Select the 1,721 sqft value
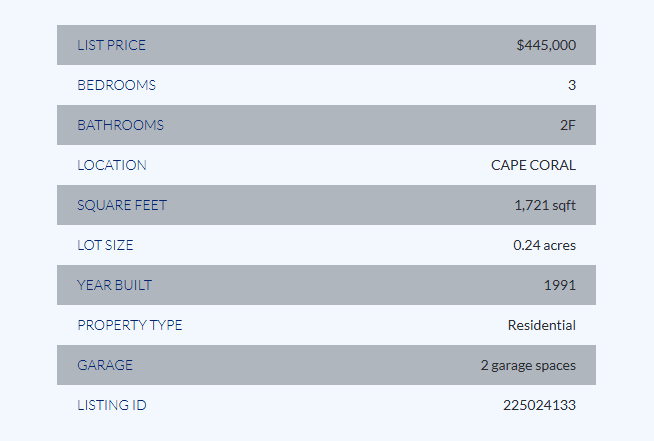The width and height of the screenshot is (654, 441). [x=545, y=205]
